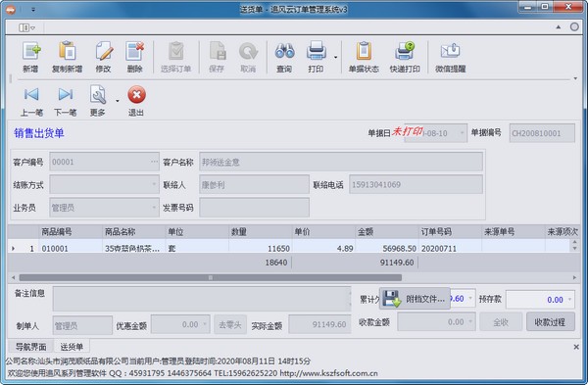Click the 收款过程 button
The height and width of the screenshot is (385, 588).
pos(550,322)
